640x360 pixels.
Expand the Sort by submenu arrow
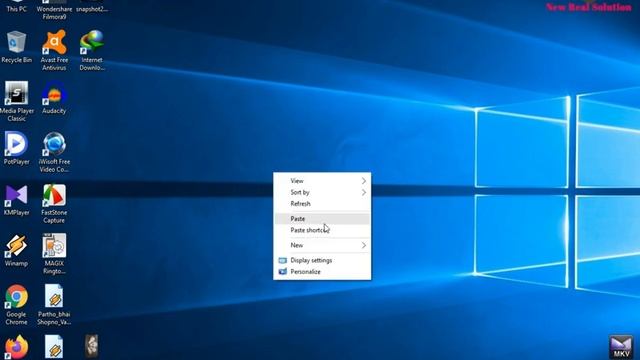[364, 192]
